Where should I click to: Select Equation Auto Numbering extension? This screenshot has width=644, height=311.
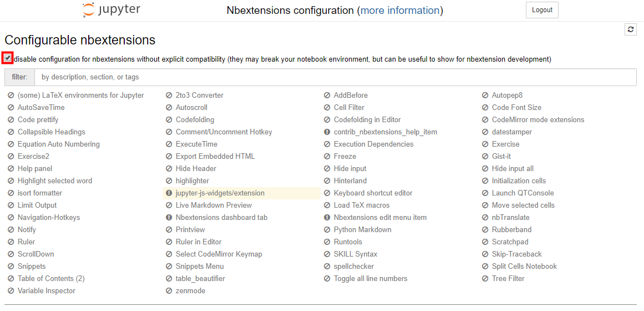pos(59,144)
